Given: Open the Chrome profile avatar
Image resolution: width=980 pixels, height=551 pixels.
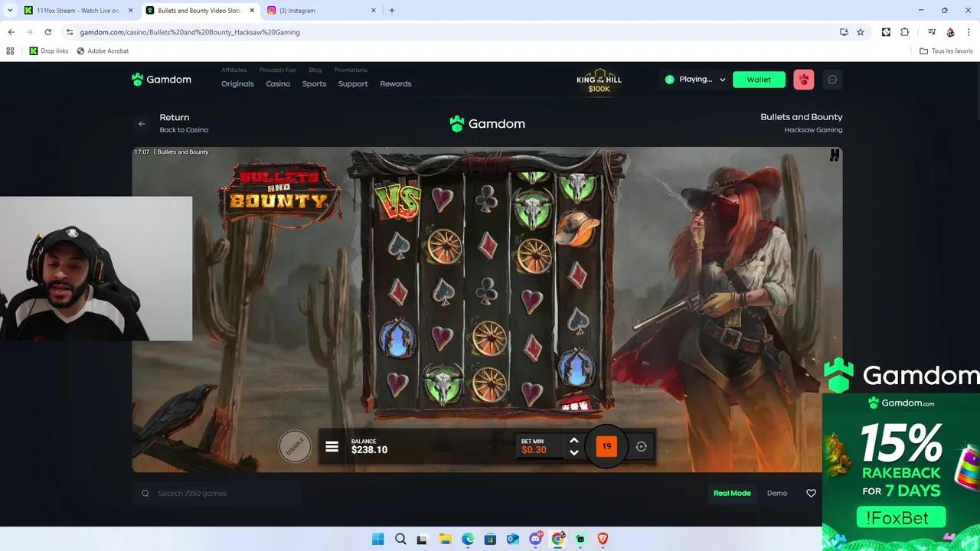Looking at the screenshot, I should 950,32.
